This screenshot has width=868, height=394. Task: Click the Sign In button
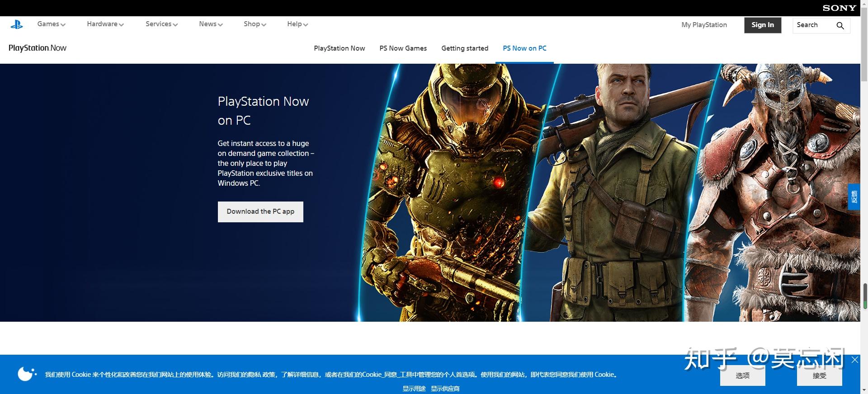click(x=763, y=25)
